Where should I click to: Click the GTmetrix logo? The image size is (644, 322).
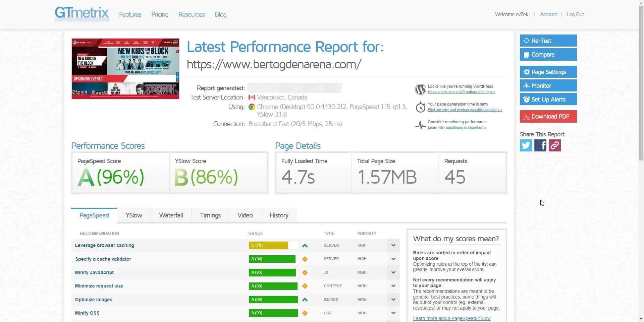(x=82, y=14)
